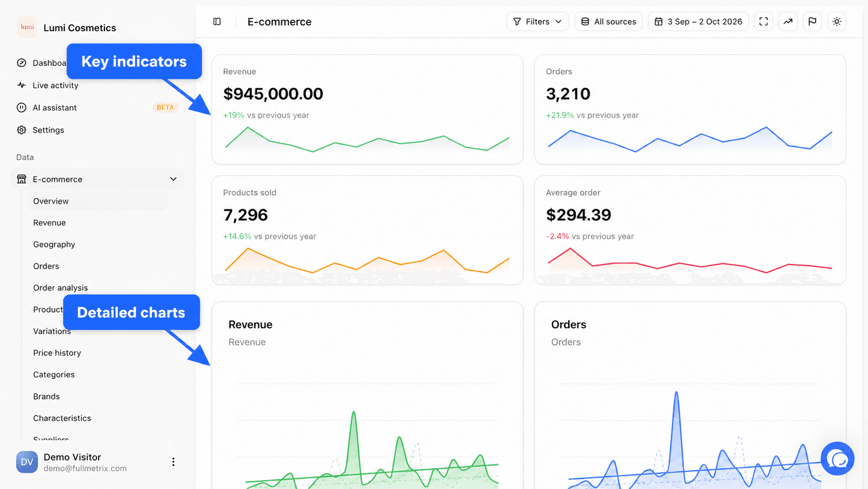Image resolution: width=868 pixels, height=489 pixels.
Task: Click the trend line chart icon
Action: coord(788,21)
